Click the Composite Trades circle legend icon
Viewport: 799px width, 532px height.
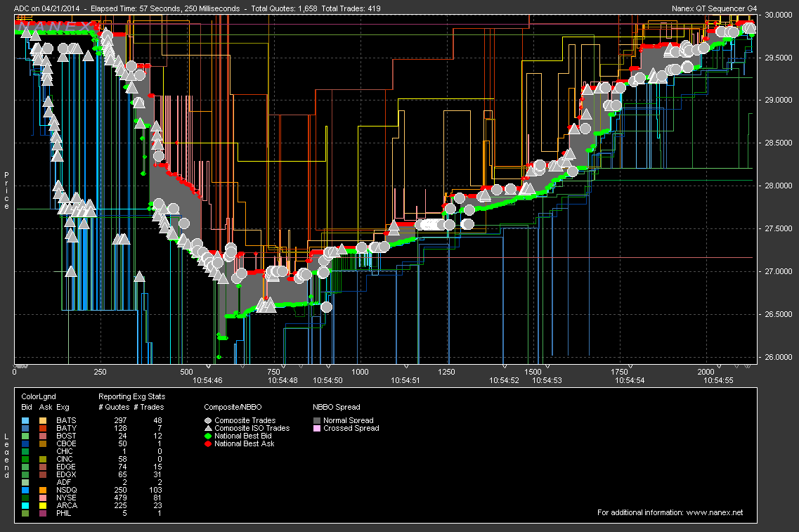(x=208, y=420)
